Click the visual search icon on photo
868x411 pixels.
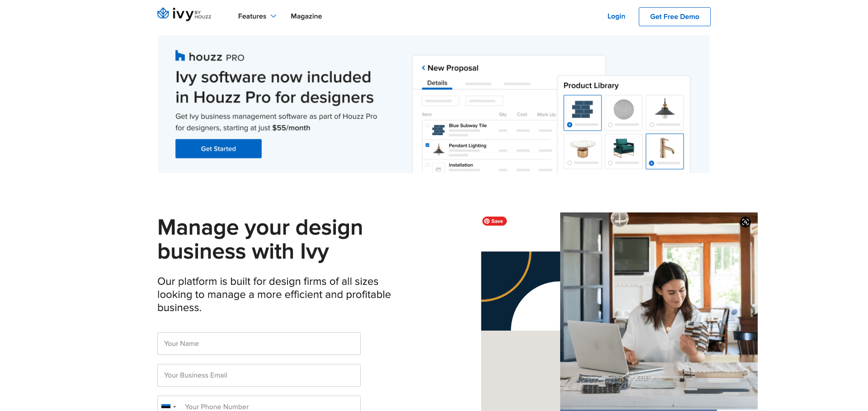click(x=745, y=222)
